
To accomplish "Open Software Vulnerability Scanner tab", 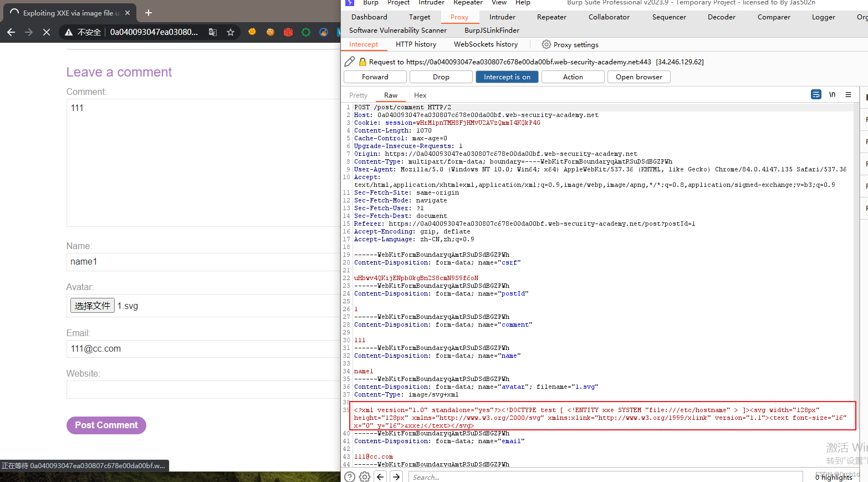I will [398, 31].
